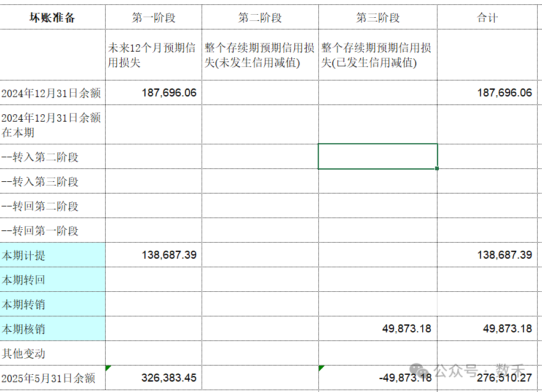542x392 pixels.
Task: Select the 坏账准备 header cell
Action: [x=52, y=17]
